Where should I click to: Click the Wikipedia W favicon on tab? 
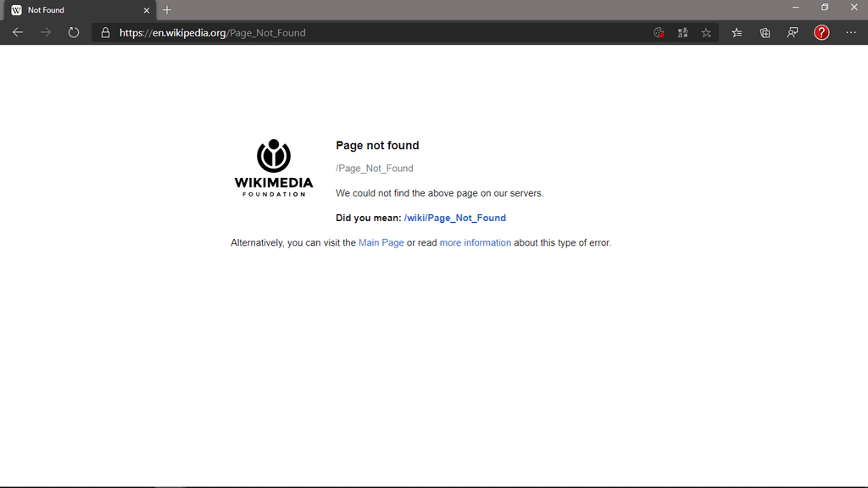tap(16, 10)
